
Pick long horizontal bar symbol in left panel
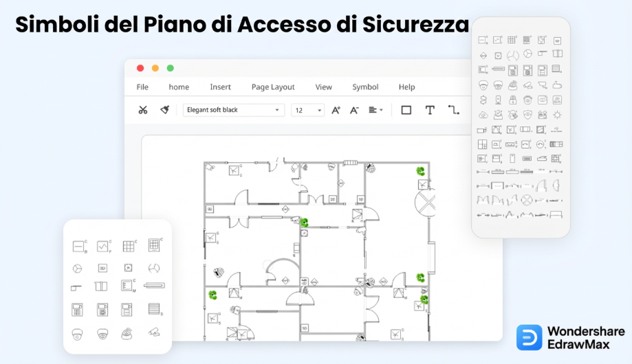pos(154,286)
